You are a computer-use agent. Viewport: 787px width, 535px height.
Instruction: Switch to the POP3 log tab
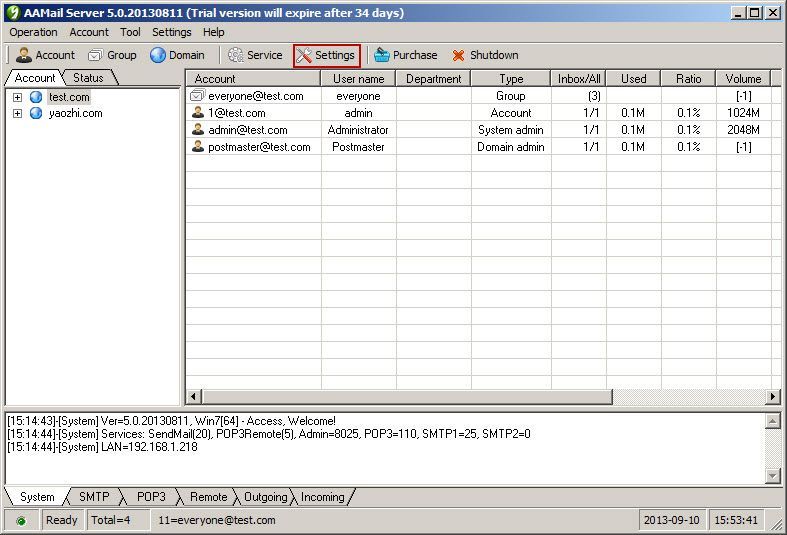151,497
